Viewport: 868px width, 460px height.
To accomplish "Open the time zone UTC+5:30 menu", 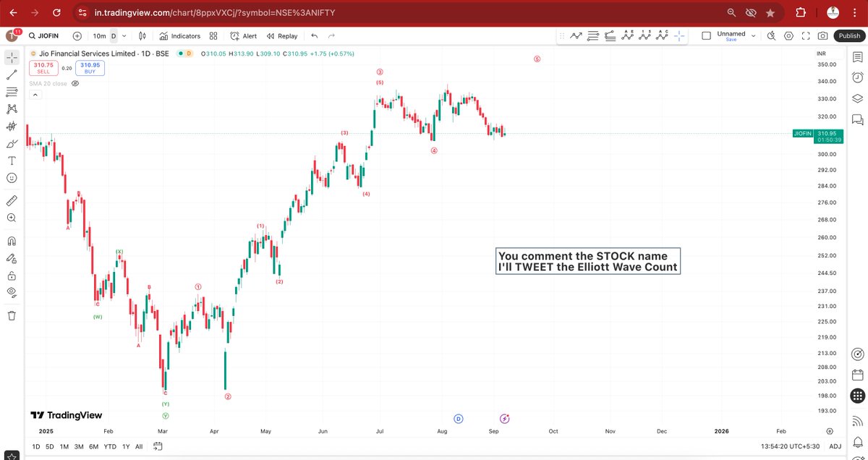I will click(791, 446).
